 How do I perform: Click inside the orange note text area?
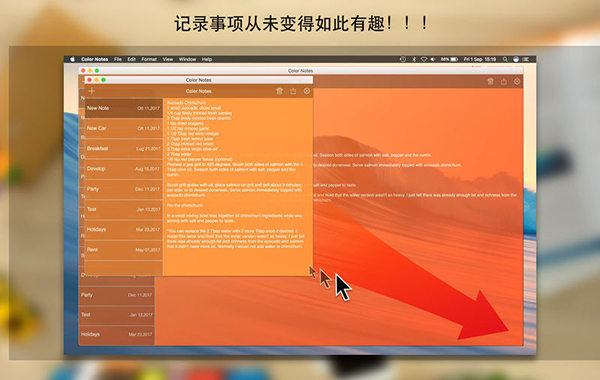(x=238, y=187)
